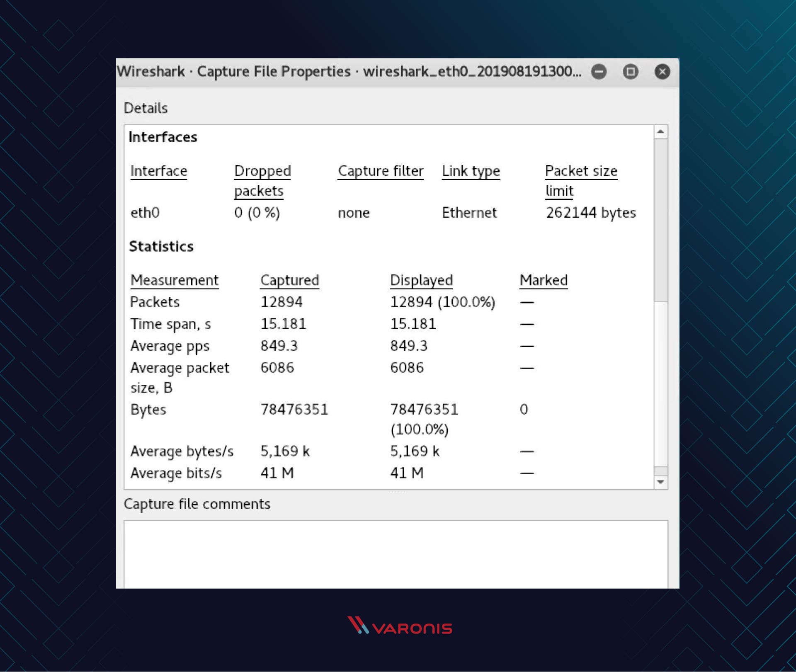Select captured bytes value 78476351
The width and height of the screenshot is (796, 672).
pos(294,410)
